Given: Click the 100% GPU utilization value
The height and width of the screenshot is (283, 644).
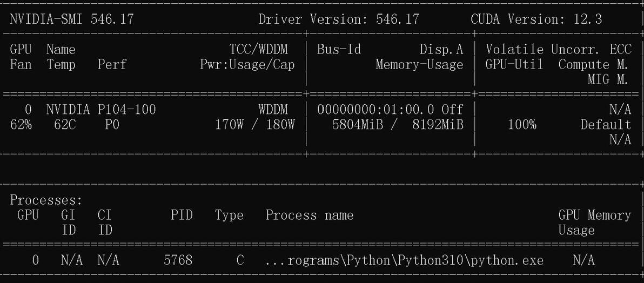Looking at the screenshot, I should tap(522, 125).
